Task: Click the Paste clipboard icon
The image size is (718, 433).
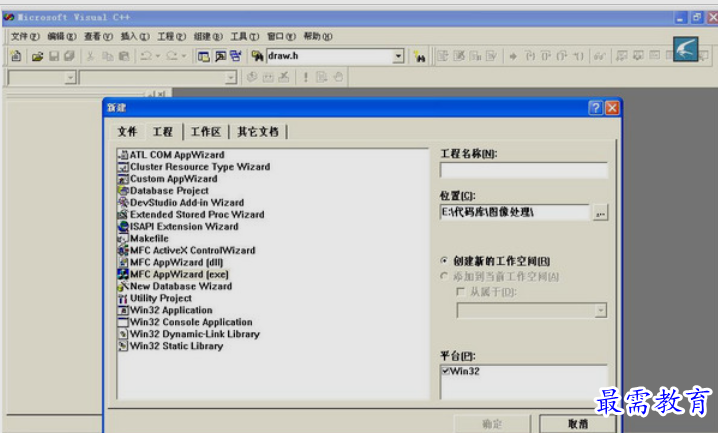Action: click(x=124, y=56)
